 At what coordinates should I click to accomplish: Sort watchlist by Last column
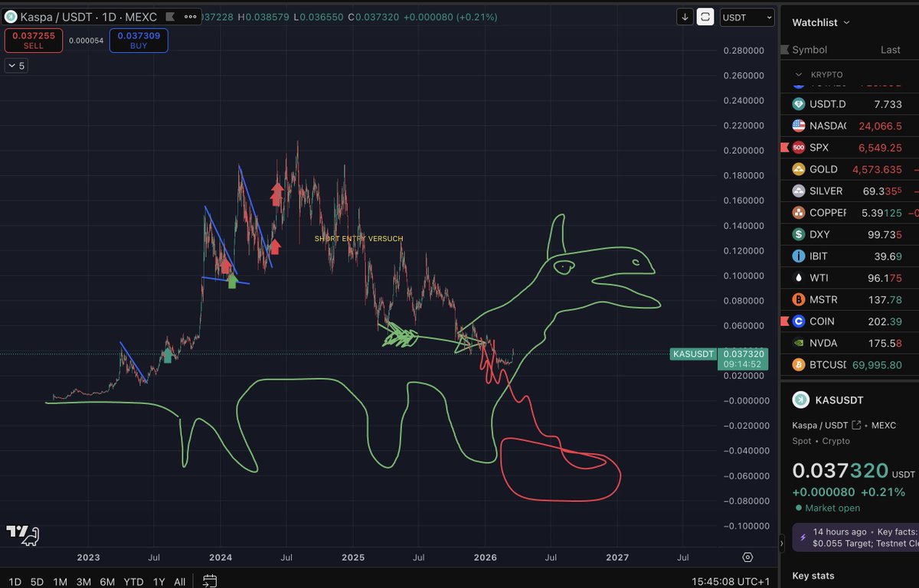click(891, 49)
